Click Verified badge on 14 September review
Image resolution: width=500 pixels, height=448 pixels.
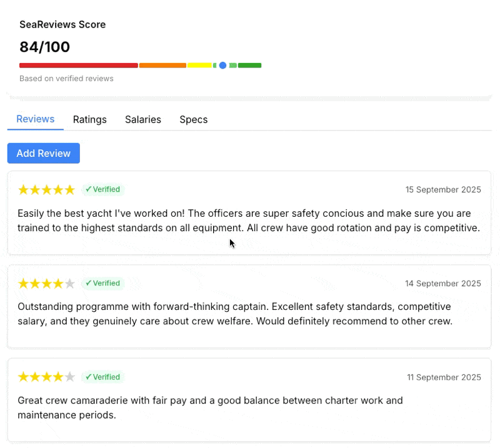click(x=103, y=283)
